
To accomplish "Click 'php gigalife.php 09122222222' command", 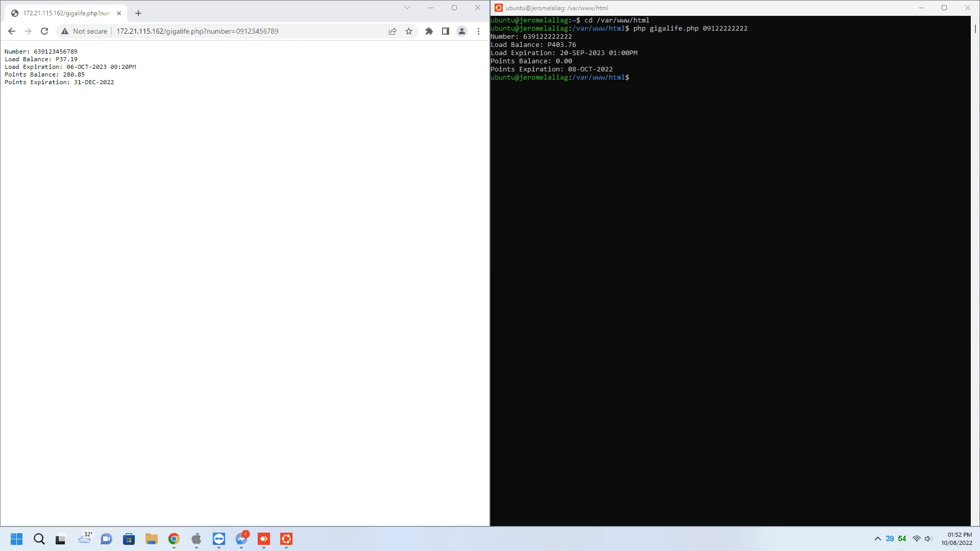I will [x=690, y=29].
